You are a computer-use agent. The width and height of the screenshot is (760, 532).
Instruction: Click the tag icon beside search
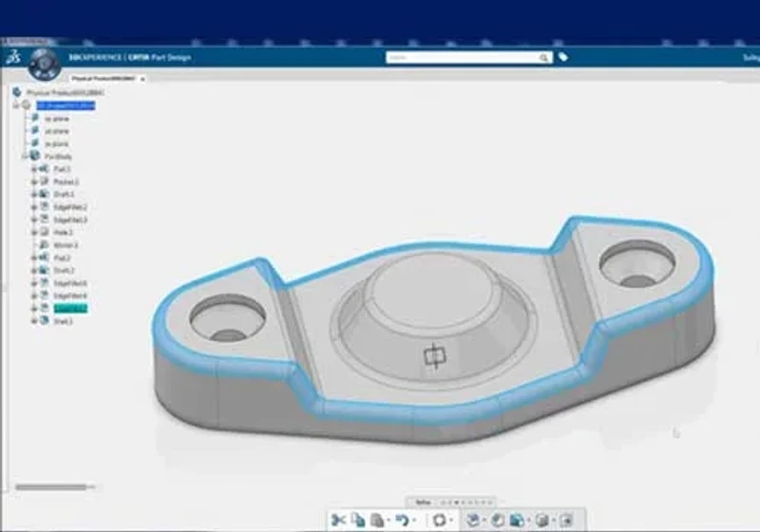[562, 57]
